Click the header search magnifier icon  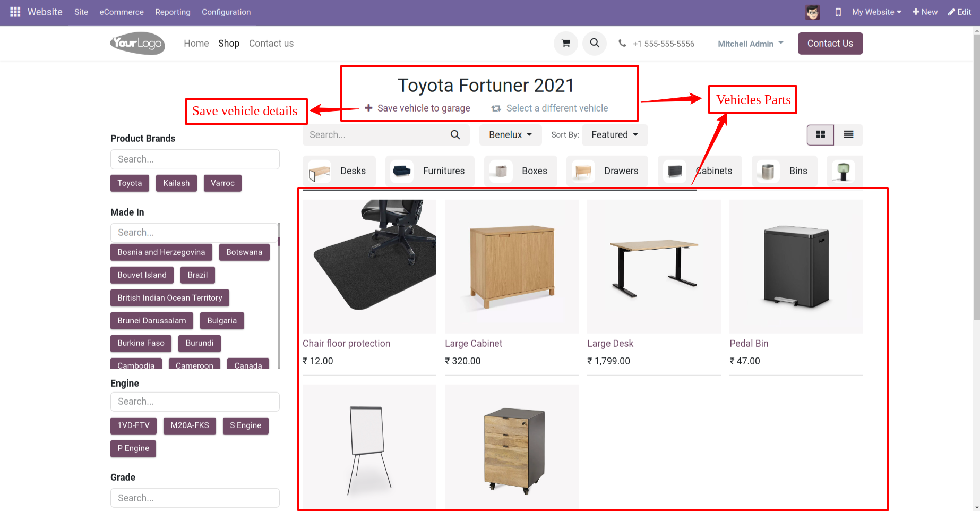click(x=595, y=44)
